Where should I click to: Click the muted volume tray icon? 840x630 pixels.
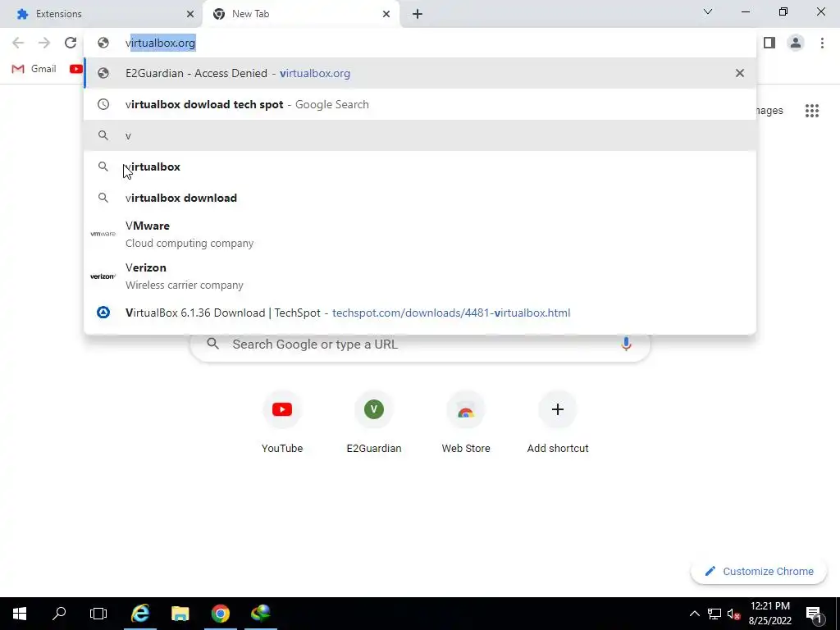click(x=733, y=614)
